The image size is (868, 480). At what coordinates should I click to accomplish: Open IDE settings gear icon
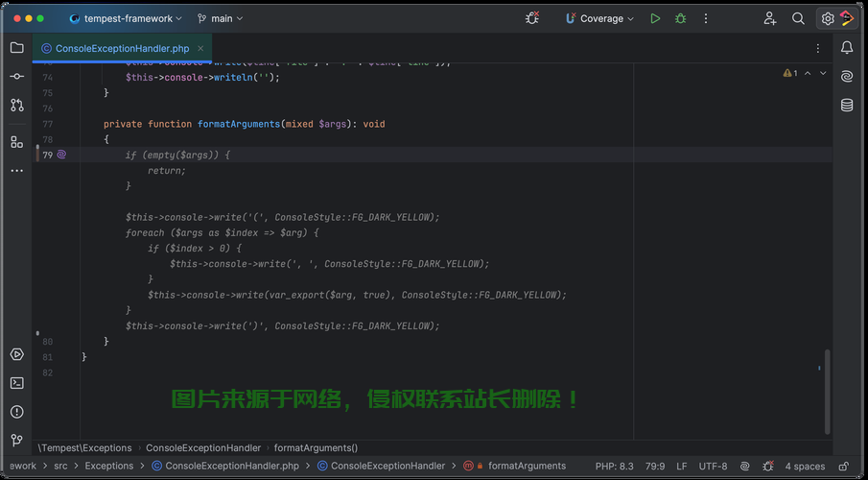827,18
